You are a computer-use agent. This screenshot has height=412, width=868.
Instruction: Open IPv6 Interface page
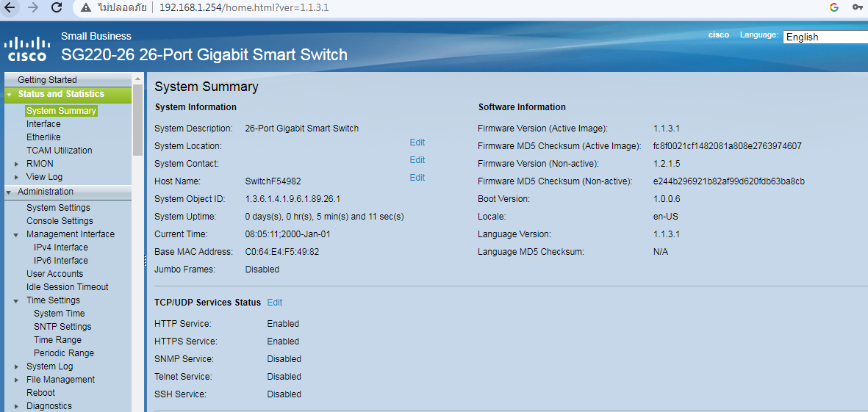pyautogui.click(x=60, y=261)
